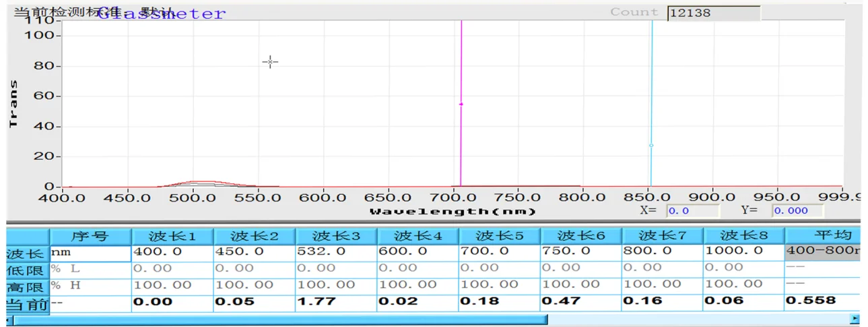Click the 低限 value under 波长3
The height and width of the screenshot is (327, 868).
[336, 270]
